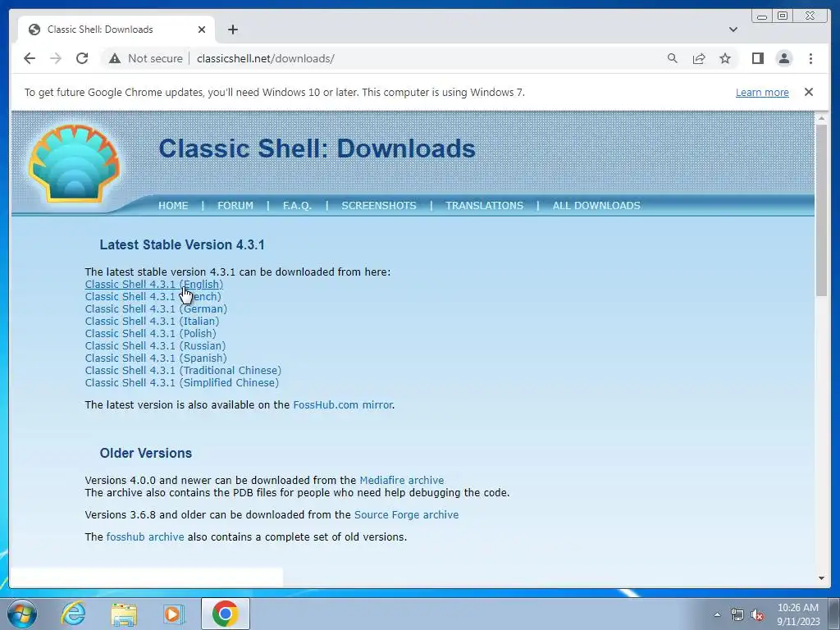
Task: Download Classic Shell 4.3.1 (Russian)
Action: (x=155, y=346)
